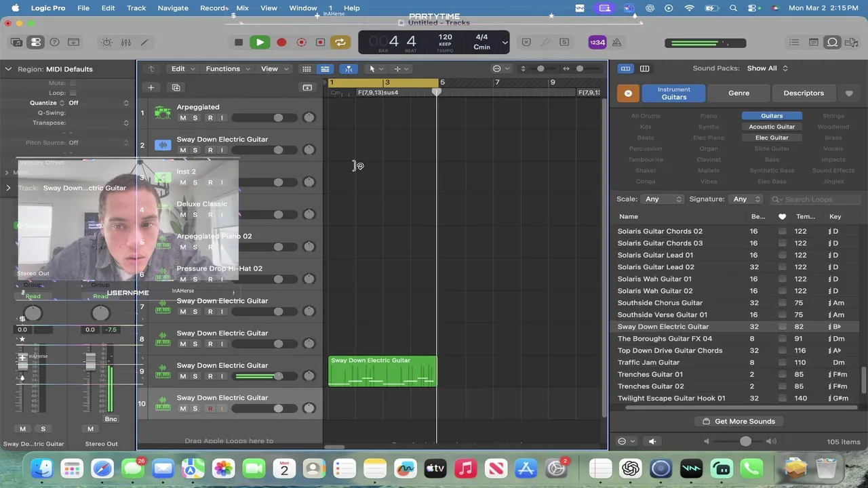The image size is (868, 488).
Task: Toggle the yellow Cycle mode button
Action: click(340, 42)
